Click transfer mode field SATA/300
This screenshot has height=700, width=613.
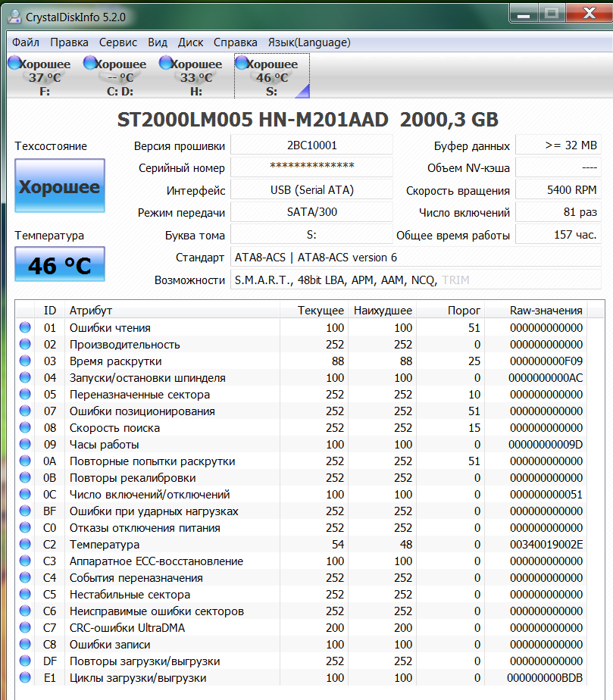click(x=311, y=212)
